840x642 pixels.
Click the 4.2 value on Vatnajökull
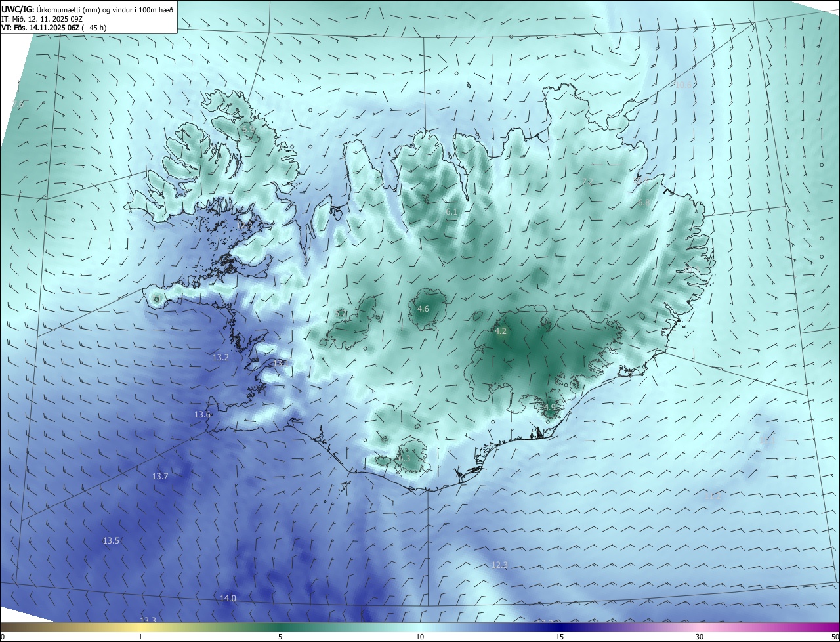point(501,332)
